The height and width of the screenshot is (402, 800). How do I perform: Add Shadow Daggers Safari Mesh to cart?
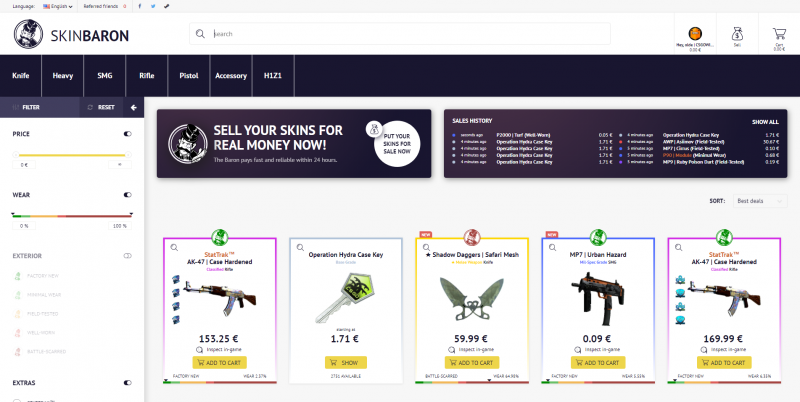472,363
